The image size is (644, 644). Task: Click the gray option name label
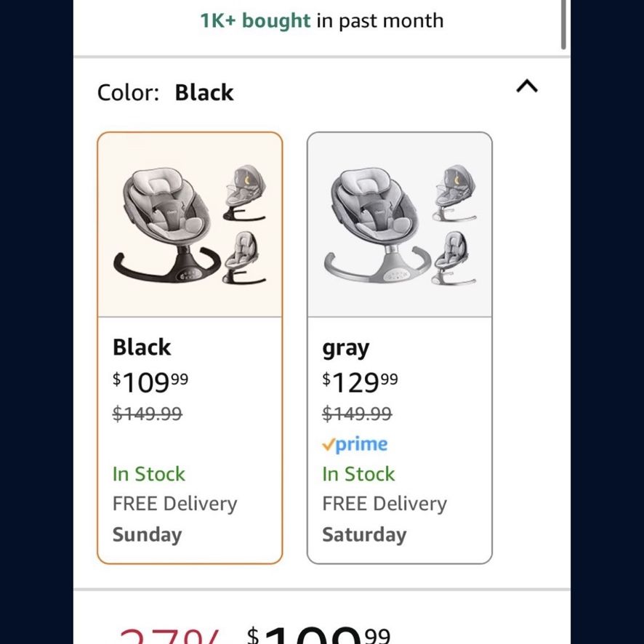pyautogui.click(x=345, y=349)
